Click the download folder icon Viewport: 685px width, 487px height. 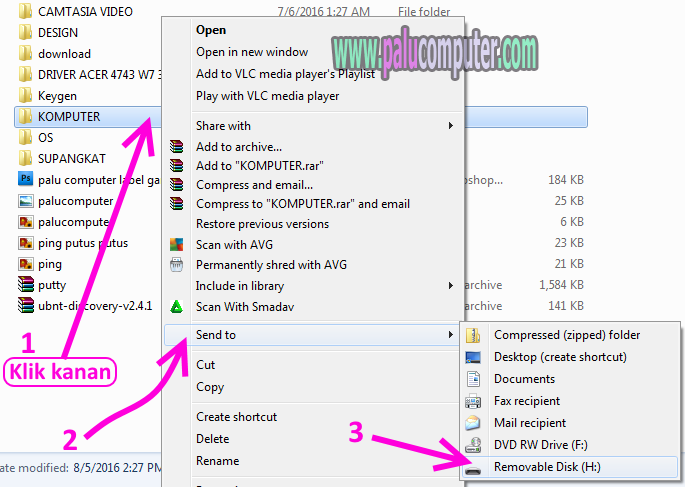25,53
